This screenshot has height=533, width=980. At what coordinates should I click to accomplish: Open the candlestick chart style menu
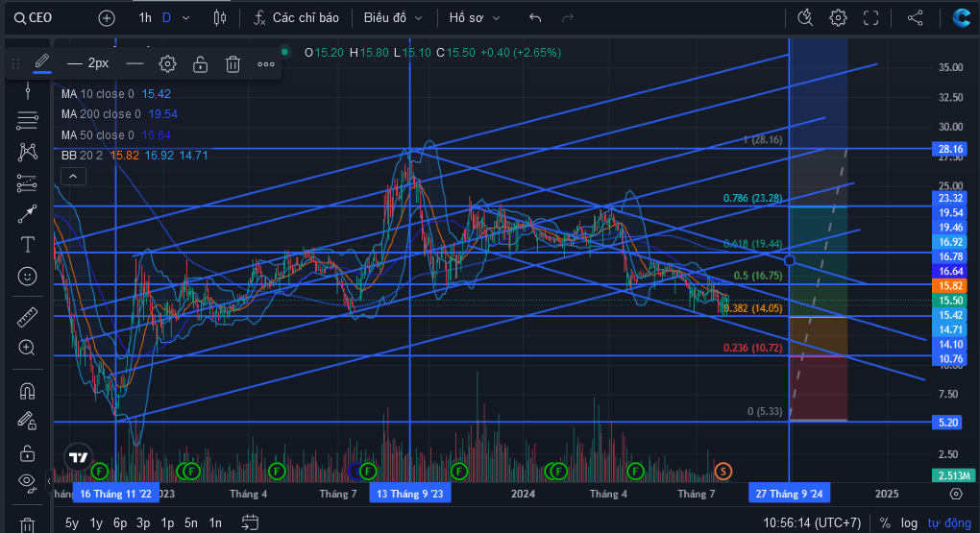219,18
